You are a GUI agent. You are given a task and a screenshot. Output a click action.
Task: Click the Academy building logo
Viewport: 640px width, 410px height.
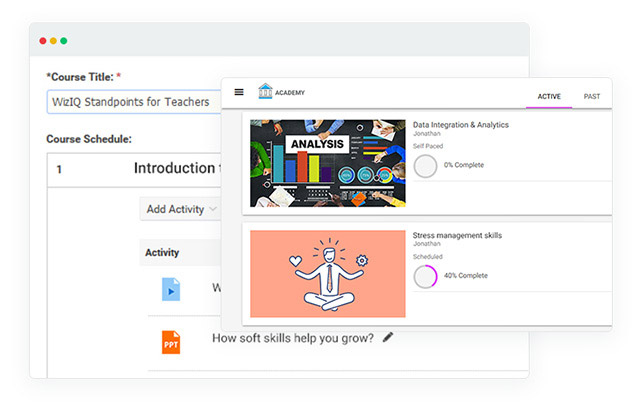265,91
